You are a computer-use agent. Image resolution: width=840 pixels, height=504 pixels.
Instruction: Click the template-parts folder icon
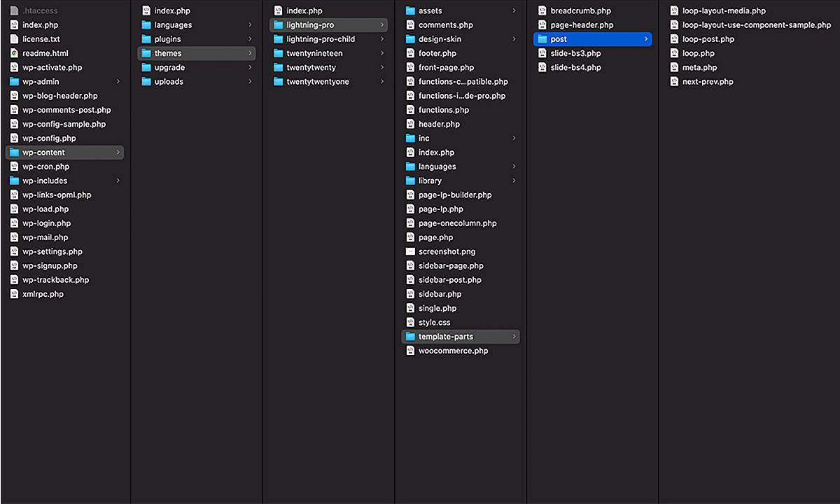[x=410, y=337]
